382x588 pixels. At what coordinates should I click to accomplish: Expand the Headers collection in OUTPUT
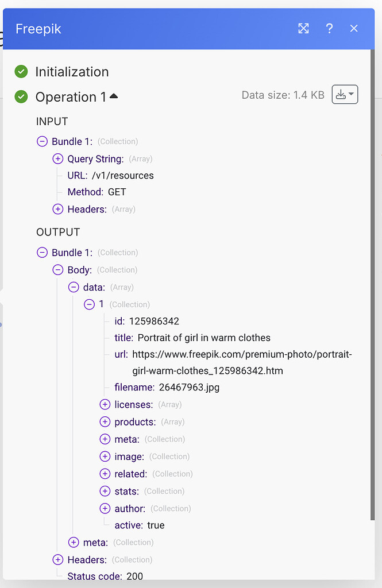click(x=57, y=559)
